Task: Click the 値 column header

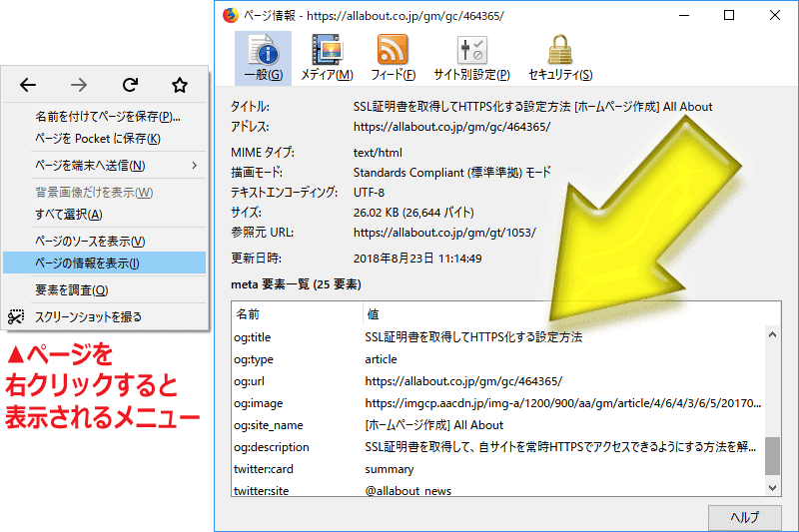Action: tap(571, 314)
